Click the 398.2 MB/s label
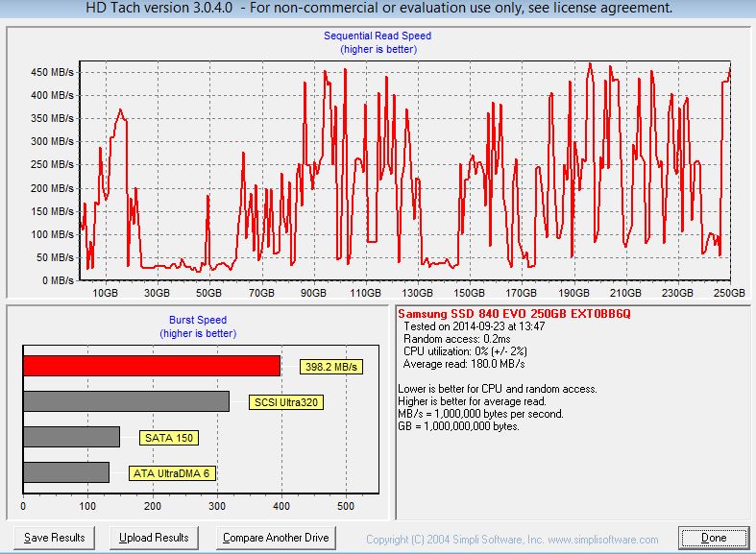The width and height of the screenshot is (756, 554). pyautogui.click(x=331, y=367)
